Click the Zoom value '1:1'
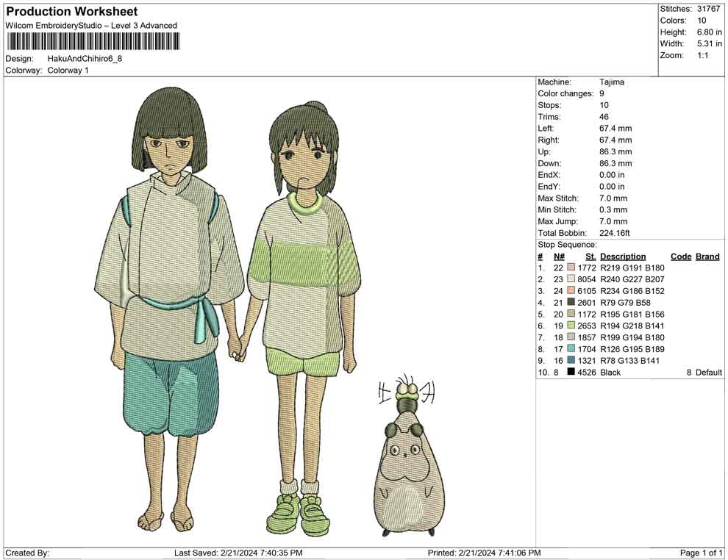The width and height of the screenshot is (728, 560). pos(703,55)
